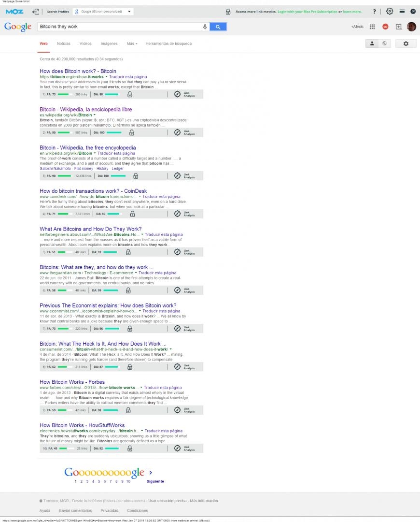Open Privacidad footer link
The height and width of the screenshot is (522, 420).
tap(110, 511)
